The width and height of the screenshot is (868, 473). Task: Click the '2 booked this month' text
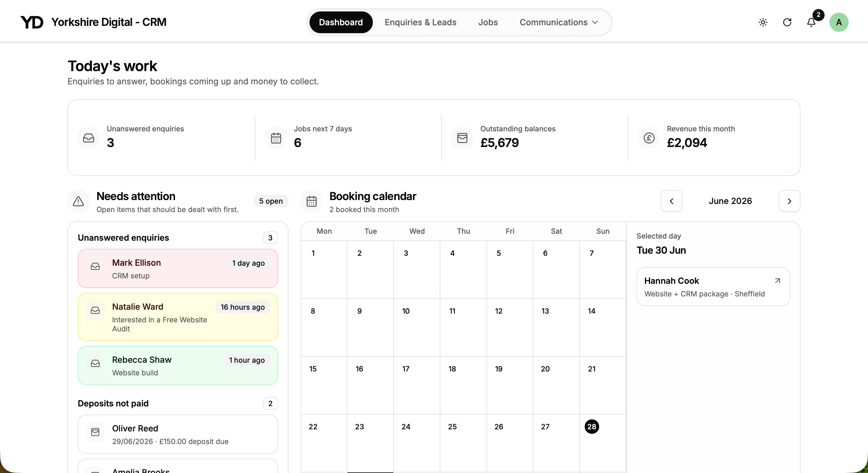point(364,210)
